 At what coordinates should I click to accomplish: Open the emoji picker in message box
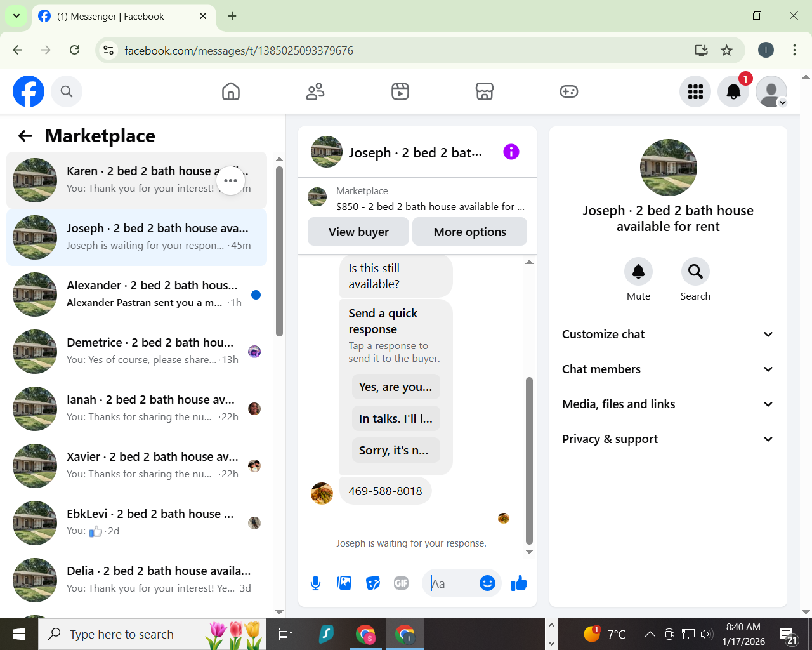click(487, 583)
